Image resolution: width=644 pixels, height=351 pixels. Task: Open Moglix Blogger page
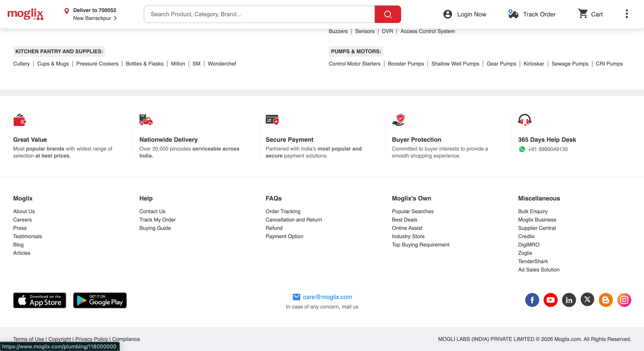point(606,300)
